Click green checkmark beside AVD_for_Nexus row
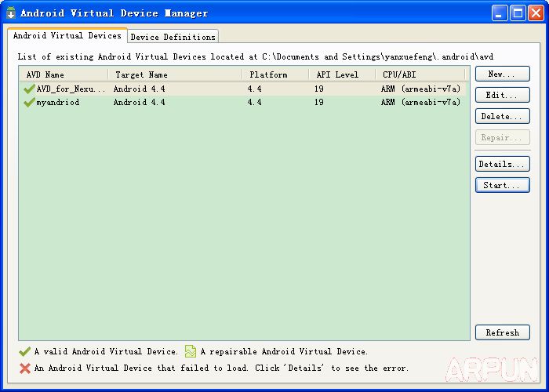549x392 pixels. [x=29, y=89]
